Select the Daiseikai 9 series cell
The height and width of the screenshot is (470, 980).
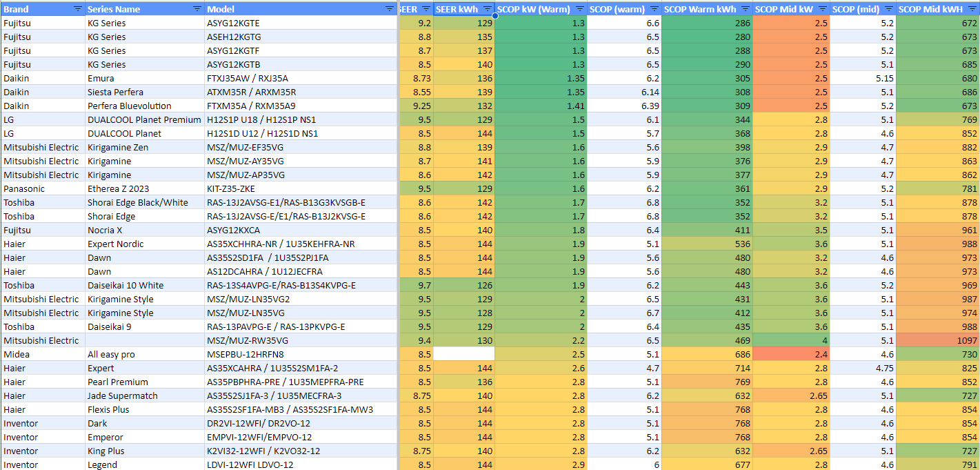pyautogui.click(x=145, y=326)
